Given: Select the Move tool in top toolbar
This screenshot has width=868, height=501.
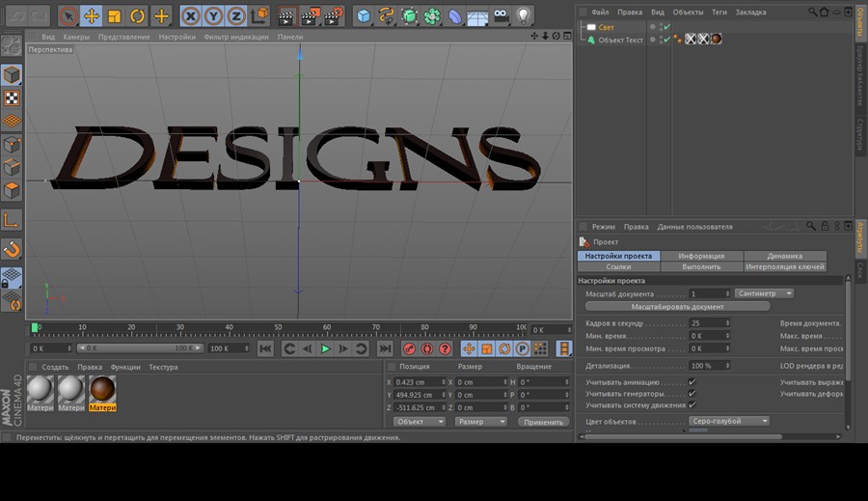Looking at the screenshot, I should pos(92,16).
